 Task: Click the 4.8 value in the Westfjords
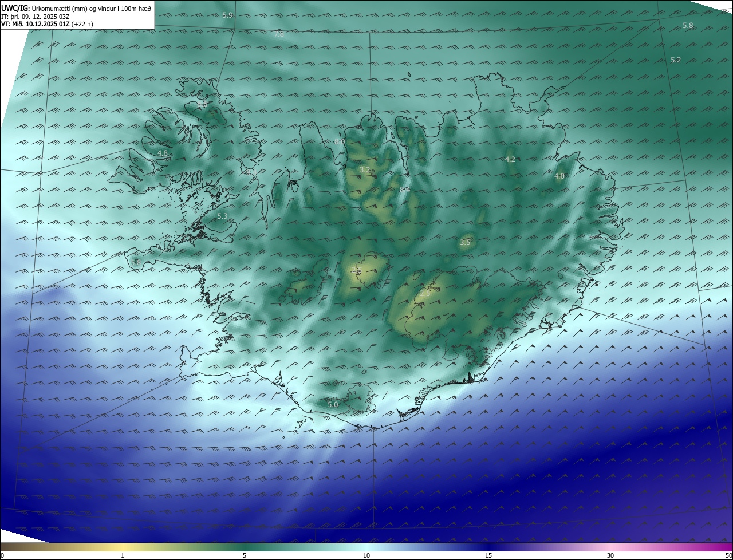point(163,153)
